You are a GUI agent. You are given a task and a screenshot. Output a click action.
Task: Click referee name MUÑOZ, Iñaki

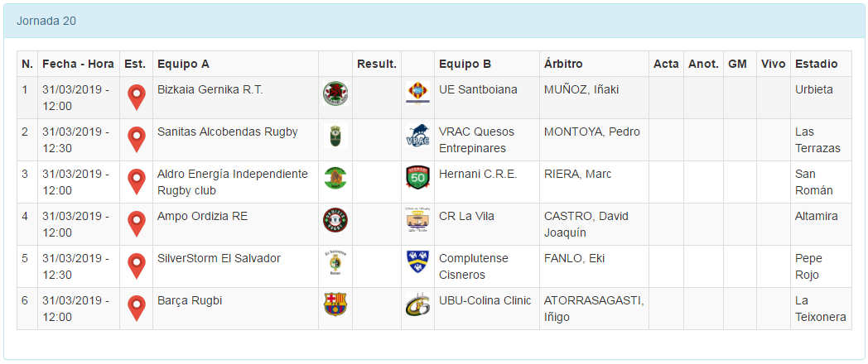581,89
